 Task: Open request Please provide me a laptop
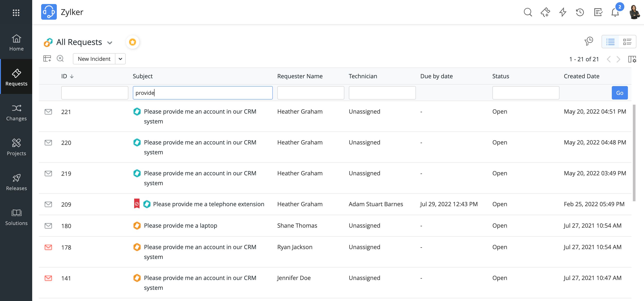180,225
